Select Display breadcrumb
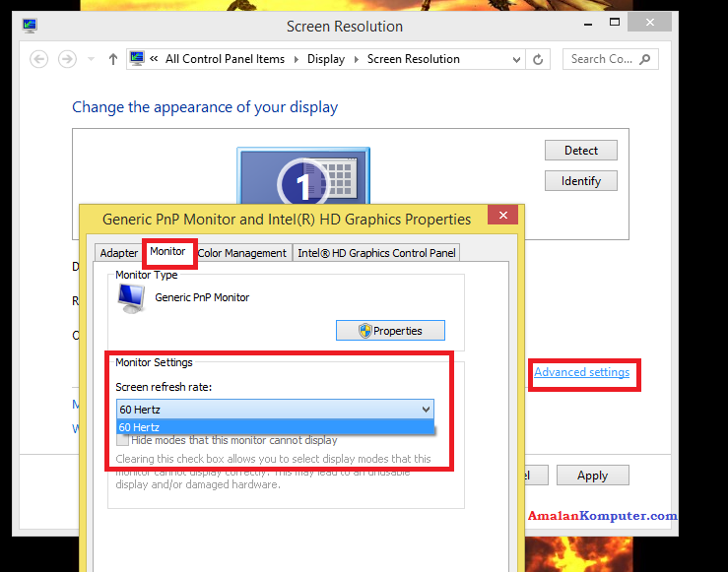 (326, 59)
